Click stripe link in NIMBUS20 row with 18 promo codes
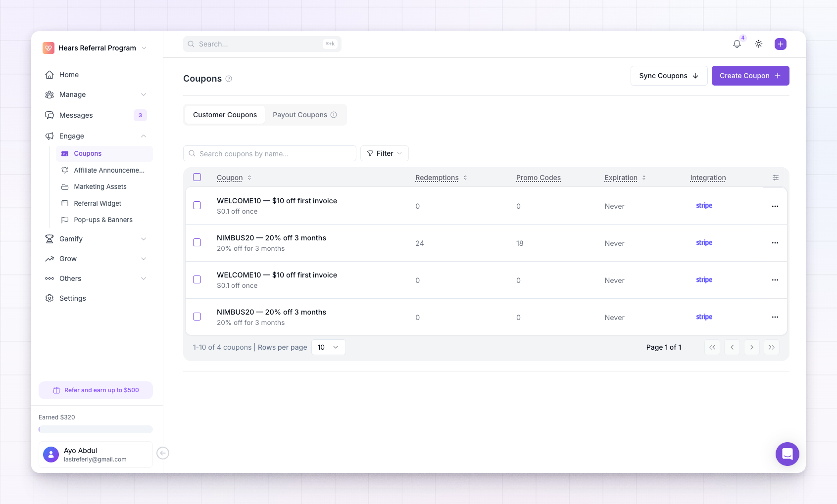This screenshot has height=504, width=837. [704, 243]
